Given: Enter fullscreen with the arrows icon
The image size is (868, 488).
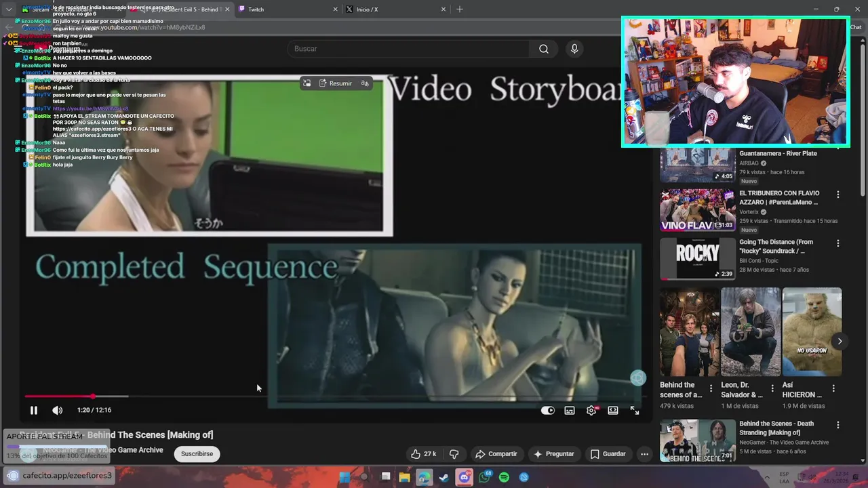Looking at the screenshot, I should [635, 410].
